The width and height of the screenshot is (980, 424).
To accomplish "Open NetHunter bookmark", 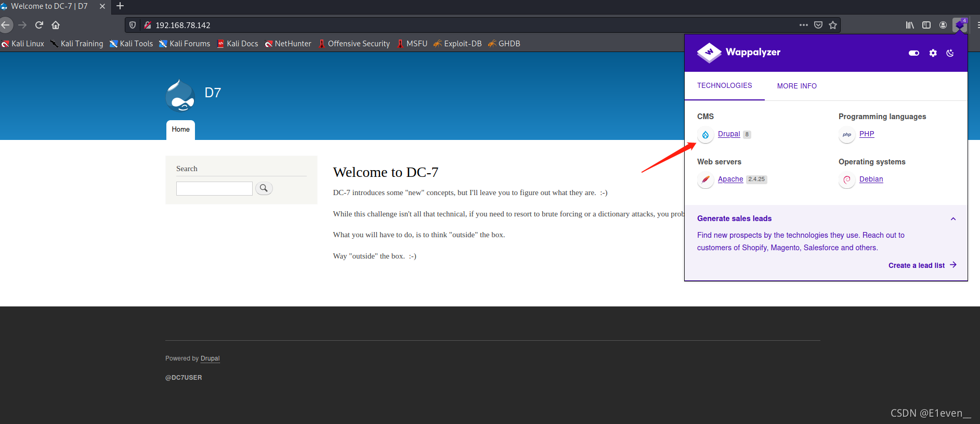I will pos(288,44).
